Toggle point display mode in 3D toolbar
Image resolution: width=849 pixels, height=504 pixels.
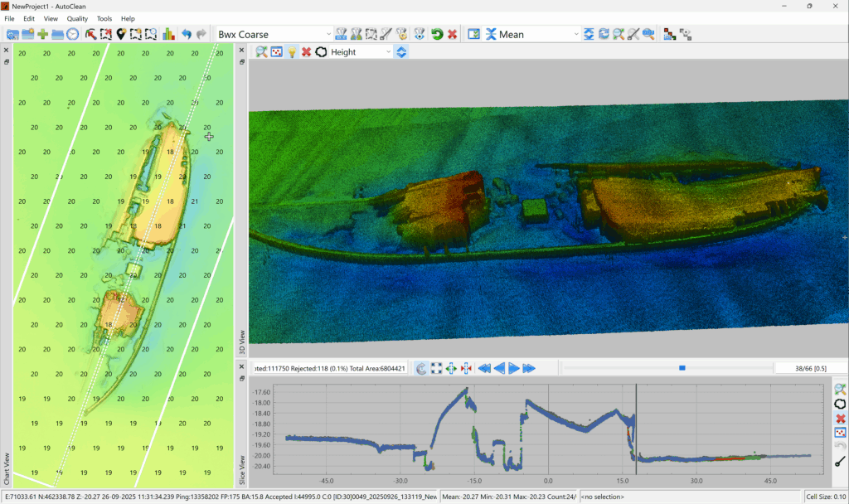coord(277,51)
